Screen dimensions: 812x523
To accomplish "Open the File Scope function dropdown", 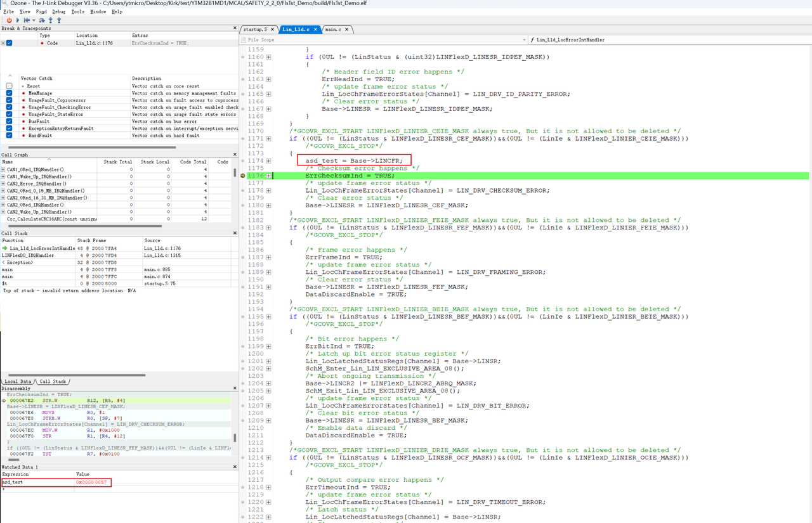I will click(x=524, y=40).
